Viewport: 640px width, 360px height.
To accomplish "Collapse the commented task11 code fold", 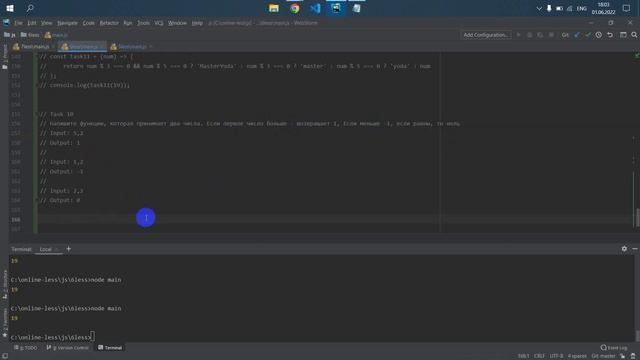I will (36, 57).
